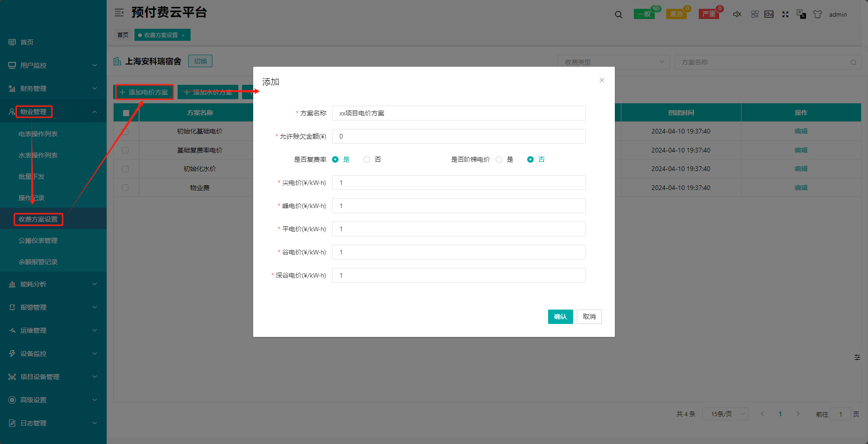The height and width of the screenshot is (444, 868).
Task: Open the QR code icon in header
Action: [x=755, y=14]
